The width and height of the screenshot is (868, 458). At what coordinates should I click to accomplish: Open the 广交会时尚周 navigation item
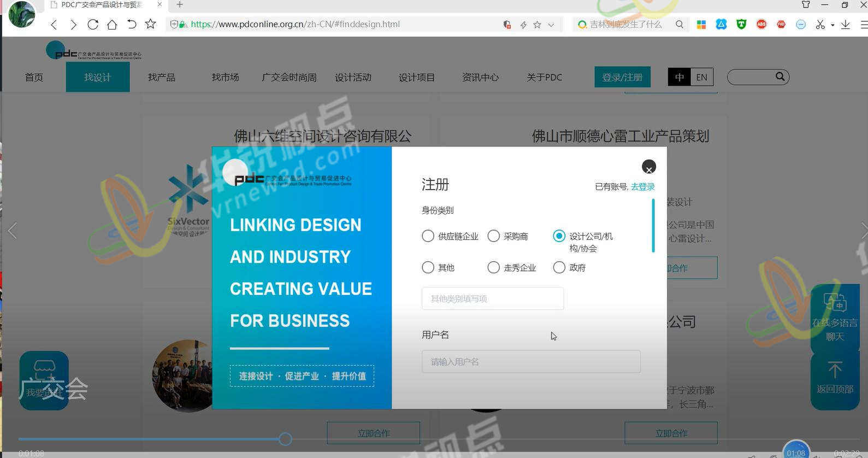pos(290,78)
